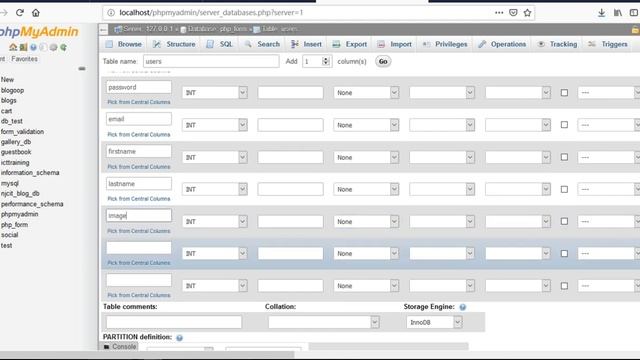Open the browser downloads icon
640x360 pixels.
pos(602,13)
